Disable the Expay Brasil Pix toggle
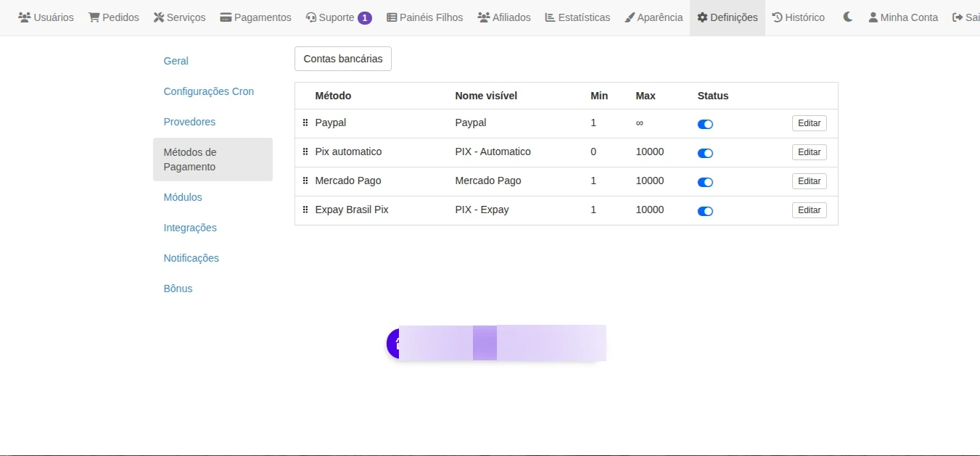 (705, 211)
